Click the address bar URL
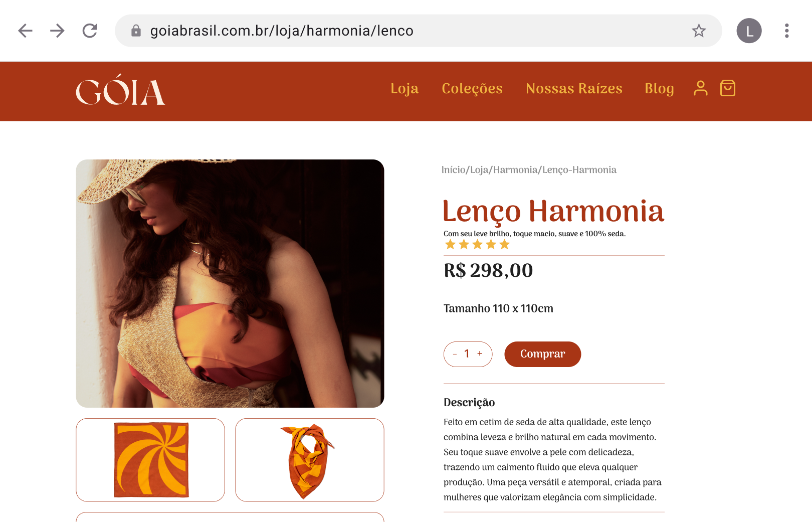812x522 pixels. click(282, 31)
